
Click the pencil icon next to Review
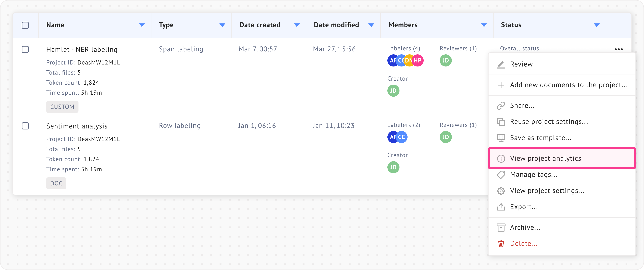pos(501,64)
